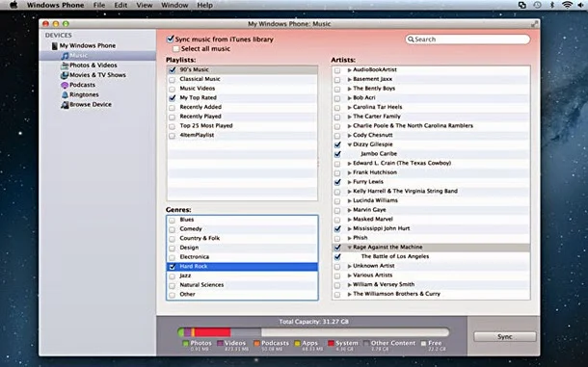
Task: Expand the AudioBookArtist artist
Action: pyautogui.click(x=350, y=70)
